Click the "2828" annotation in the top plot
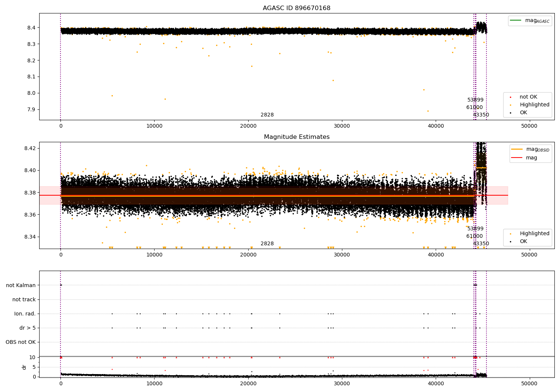 coord(267,115)
